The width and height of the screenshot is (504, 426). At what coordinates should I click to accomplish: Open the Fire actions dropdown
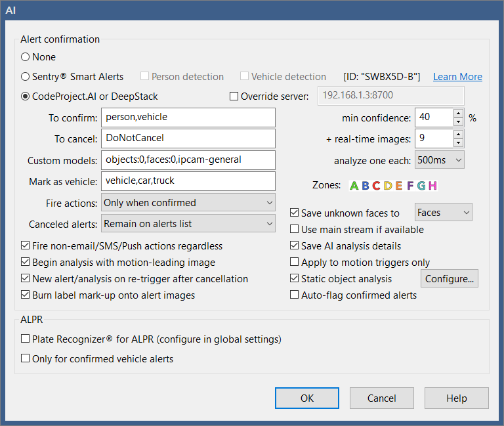(x=188, y=203)
